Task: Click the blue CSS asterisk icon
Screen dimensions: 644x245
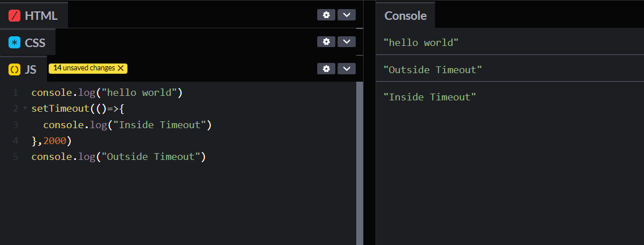Action: [14, 43]
